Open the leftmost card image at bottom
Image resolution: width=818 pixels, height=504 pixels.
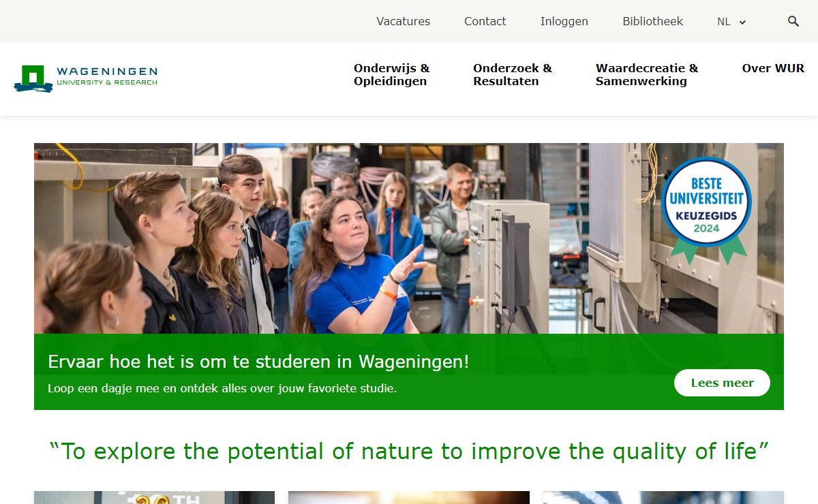pos(154,498)
